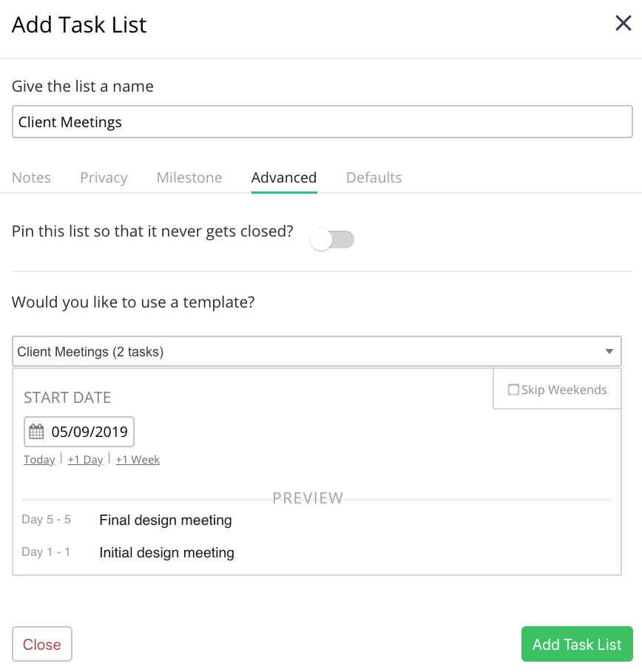642x672 pixels.
Task: Select the Final design meeting preview task
Action: coord(166,520)
